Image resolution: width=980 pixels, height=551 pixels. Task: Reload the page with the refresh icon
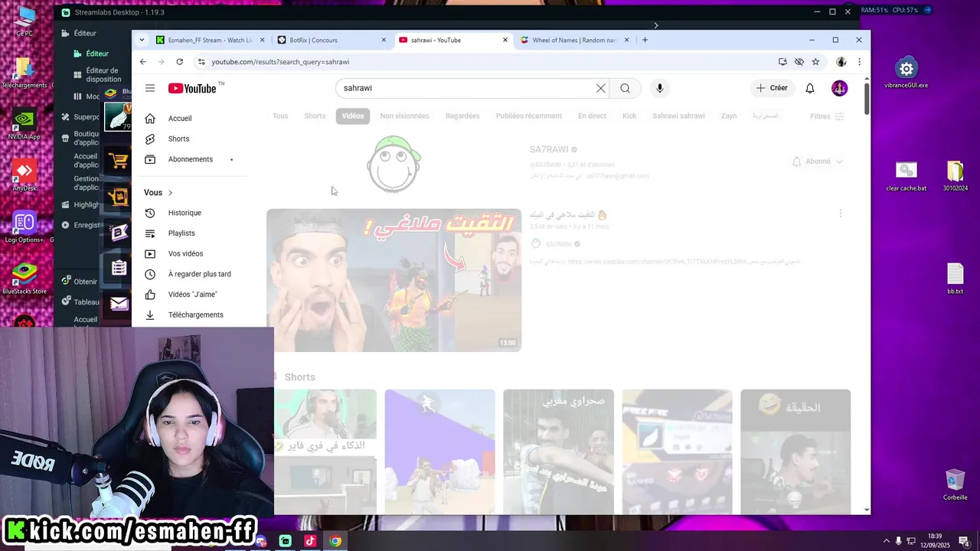tap(180, 62)
